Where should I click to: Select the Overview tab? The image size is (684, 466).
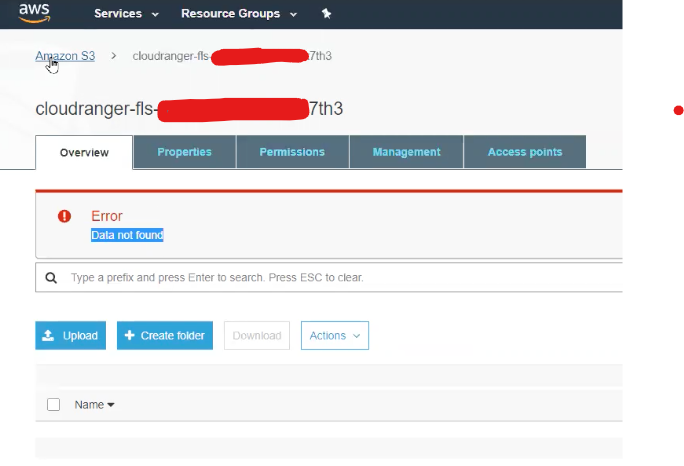coord(84,152)
